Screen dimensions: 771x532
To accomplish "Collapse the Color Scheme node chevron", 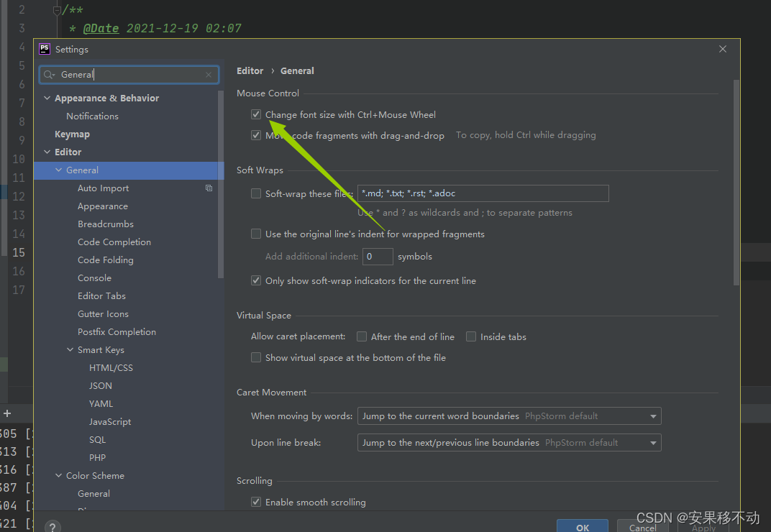I will click(58, 475).
